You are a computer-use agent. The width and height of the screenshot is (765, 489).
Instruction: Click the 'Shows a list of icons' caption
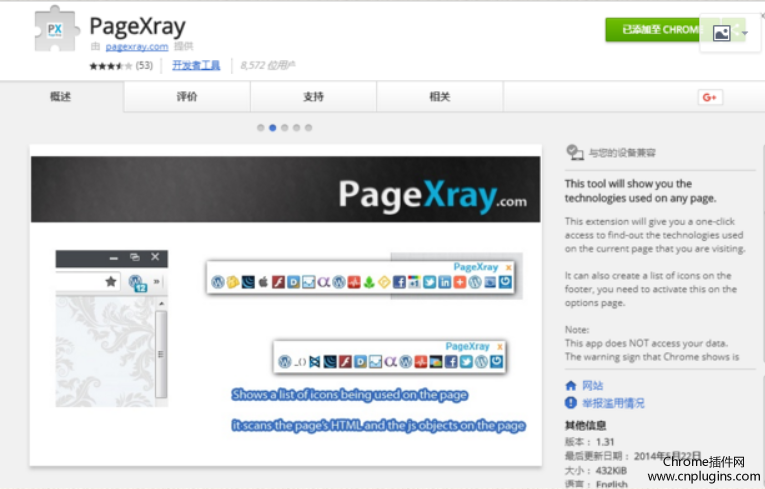point(350,394)
